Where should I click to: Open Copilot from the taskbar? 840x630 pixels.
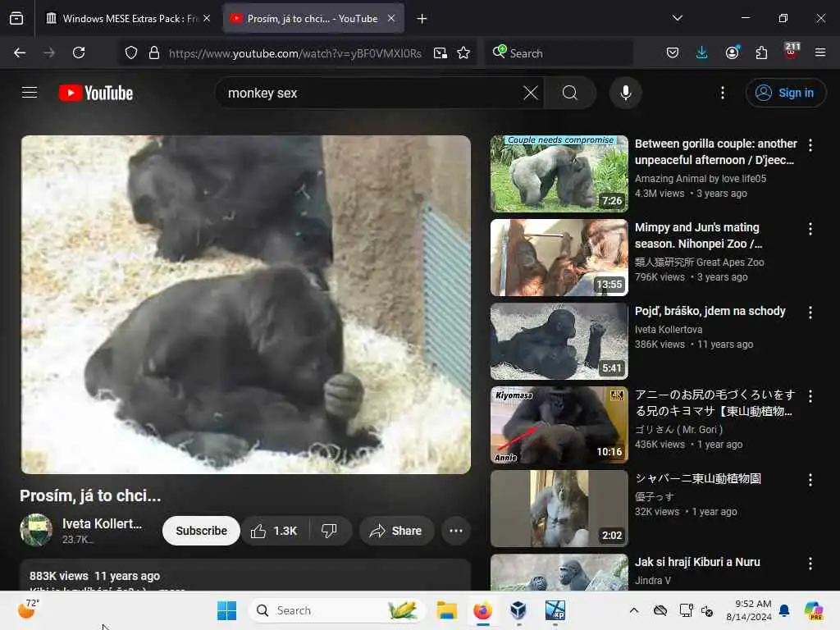tap(814, 610)
